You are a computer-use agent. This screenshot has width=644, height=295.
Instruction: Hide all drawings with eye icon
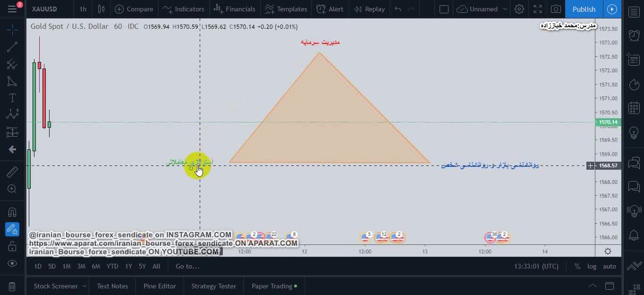tap(12, 263)
